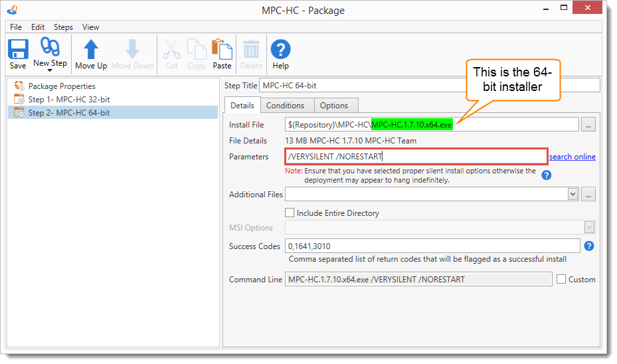Browse for Install File with ellipsis button
This screenshot has height=364, width=617.
click(x=588, y=125)
